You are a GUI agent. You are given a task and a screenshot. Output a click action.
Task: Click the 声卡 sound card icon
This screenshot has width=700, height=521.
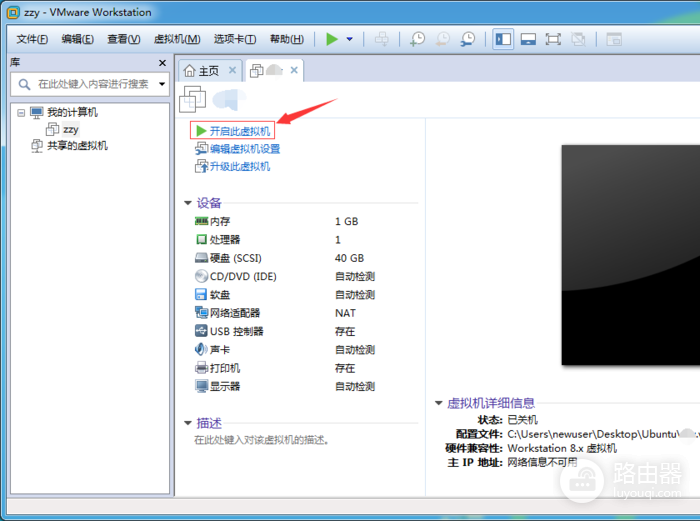[201, 349]
